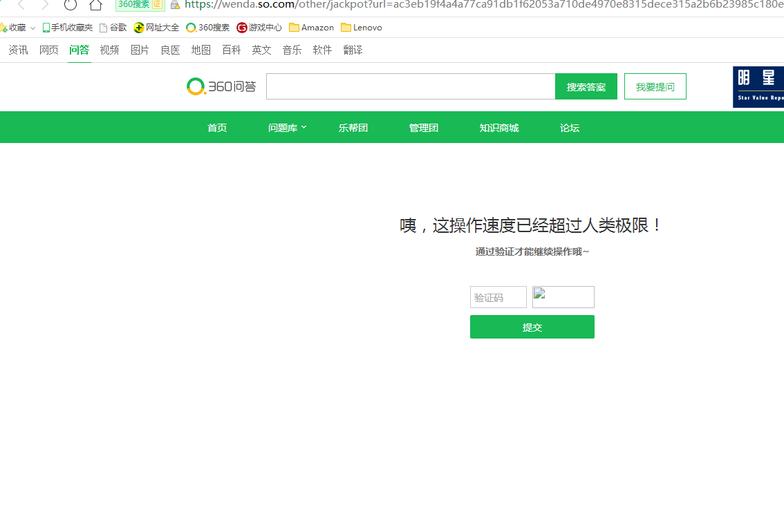Open the Lenovo bookmark folder
784x532 pixels.
pyautogui.click(x=361, y=28)
